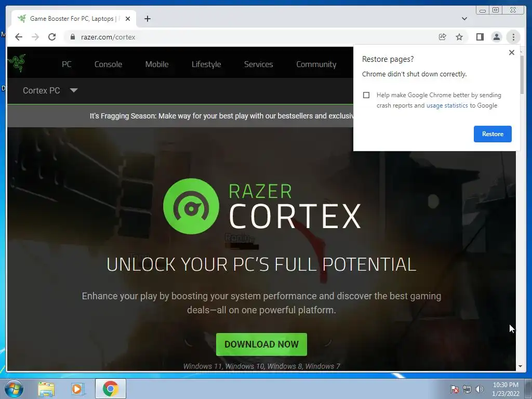Go back to previous page

click(19, 37)
